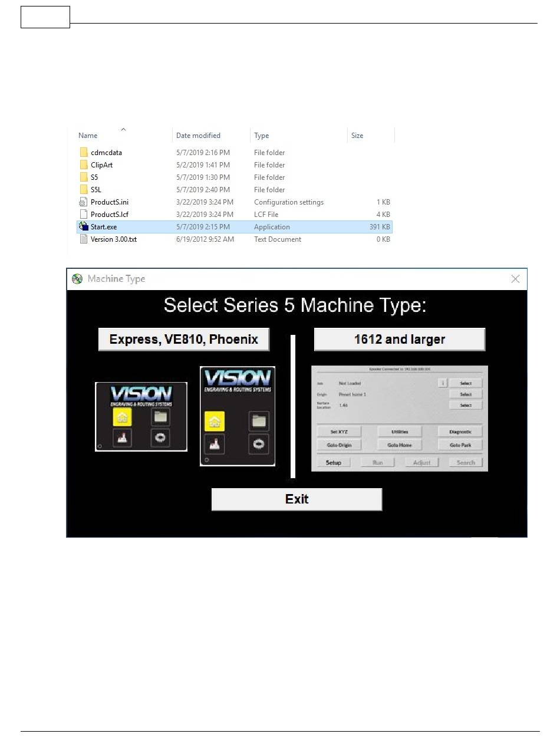The width and height of the screenshot is (560, 747).
Task: Click the joystick icon in the wide pendant preview
Action: point(122,438)
